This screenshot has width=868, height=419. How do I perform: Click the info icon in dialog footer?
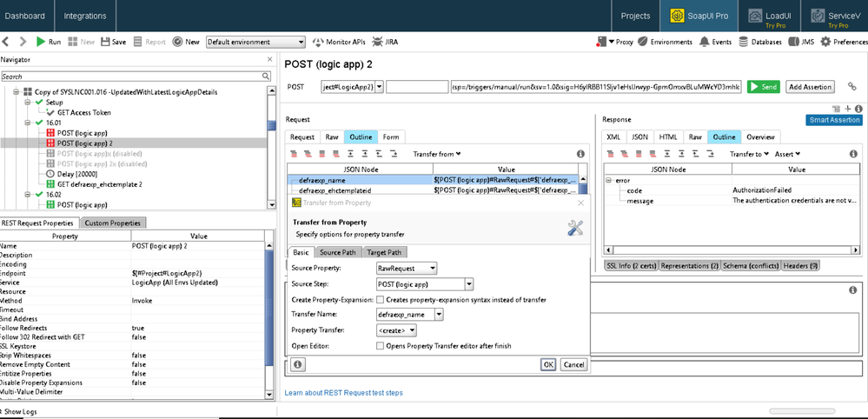point(297,365)
